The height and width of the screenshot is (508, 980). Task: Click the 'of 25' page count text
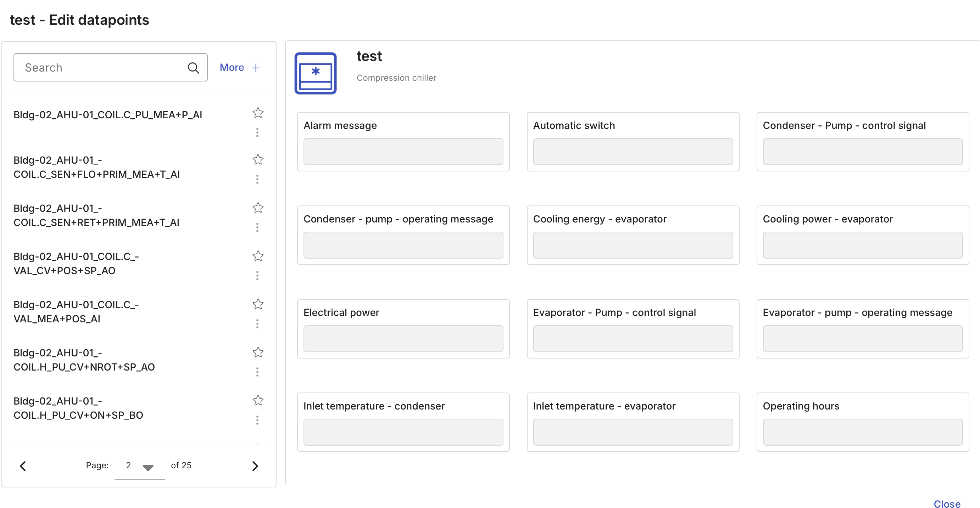[x=181, y=465]
